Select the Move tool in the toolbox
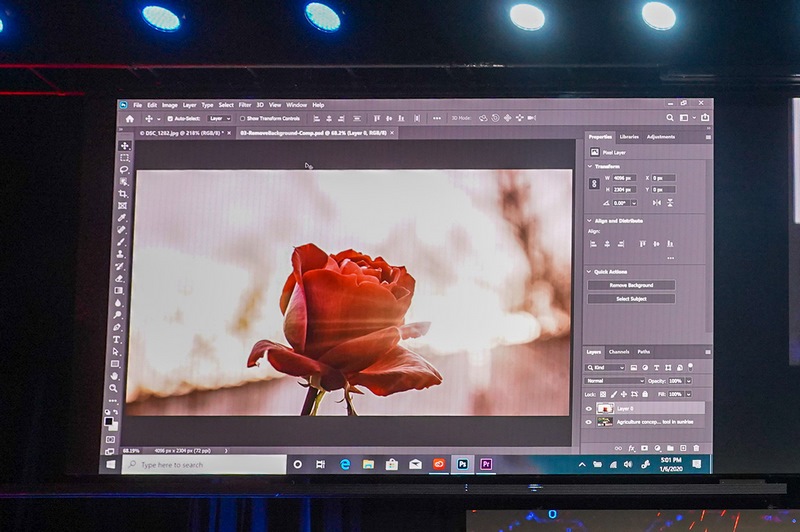The width and height of the screenshot is (800, 532). 124,146
